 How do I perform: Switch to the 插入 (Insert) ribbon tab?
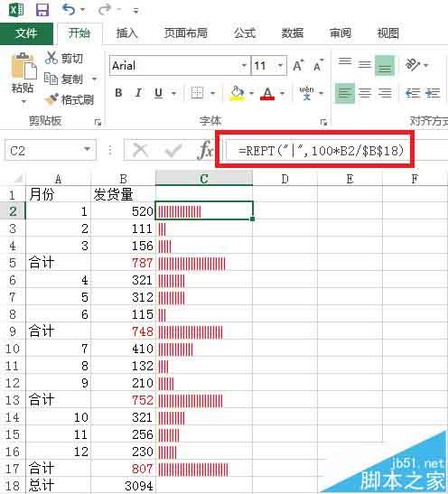(x=127, y=33)
